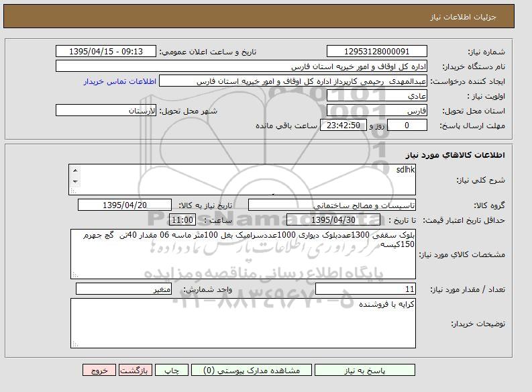Click the گروه کالا field تاسیسات و مصالح ساختمانی
Image resolution: width=532 pixels, height=392 pixels.
pos(332,205)
